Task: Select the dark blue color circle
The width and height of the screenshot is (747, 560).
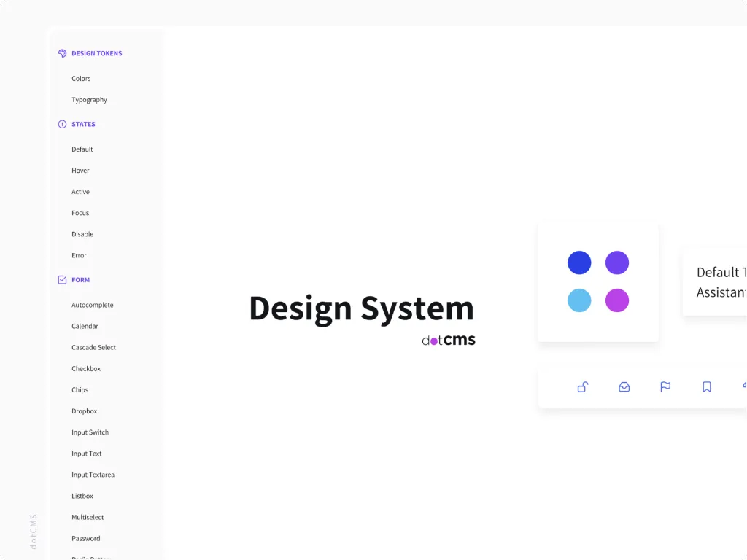Action: 579,262
